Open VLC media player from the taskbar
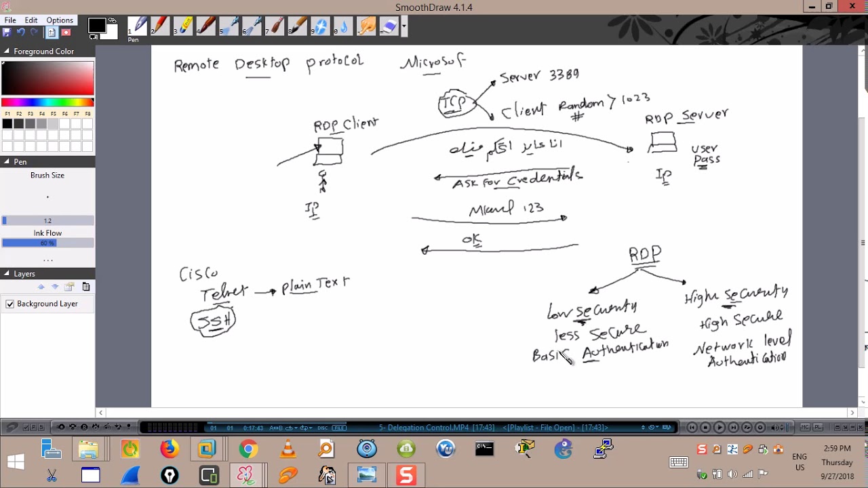This screenshot has width=868, height=488. point(288,449)
